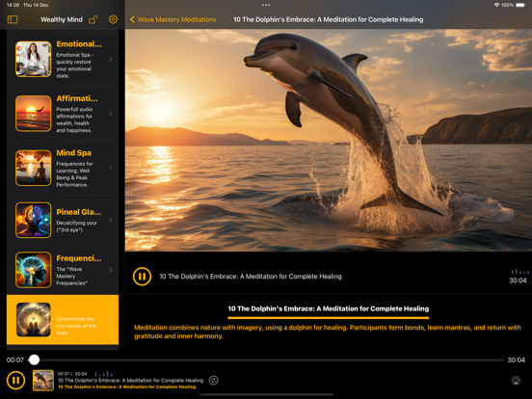The width and height of the screenshot is (532, 399).
Task: Expand chevron on Frequencies row
Action: [x=111, y=270]
